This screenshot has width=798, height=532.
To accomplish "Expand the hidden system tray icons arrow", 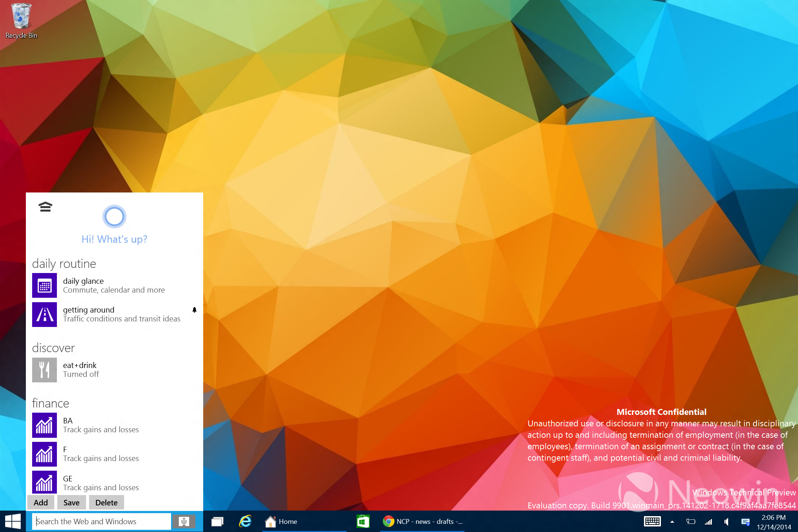I will tap(672, 522).
